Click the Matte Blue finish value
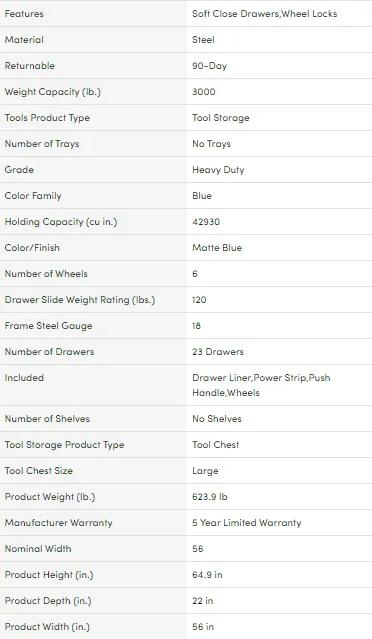This screenshot has width=372, height=639. pyautogui.click(x=217, y=248)
